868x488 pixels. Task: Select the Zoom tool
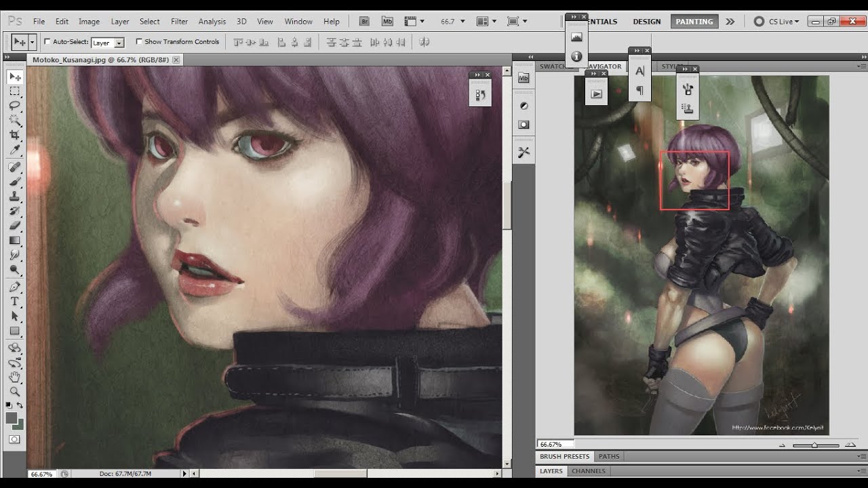click(14, 392)
